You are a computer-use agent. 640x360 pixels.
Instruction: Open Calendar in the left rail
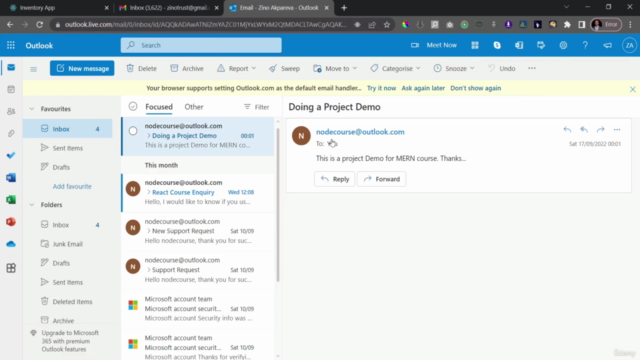[x=11, y=89]
